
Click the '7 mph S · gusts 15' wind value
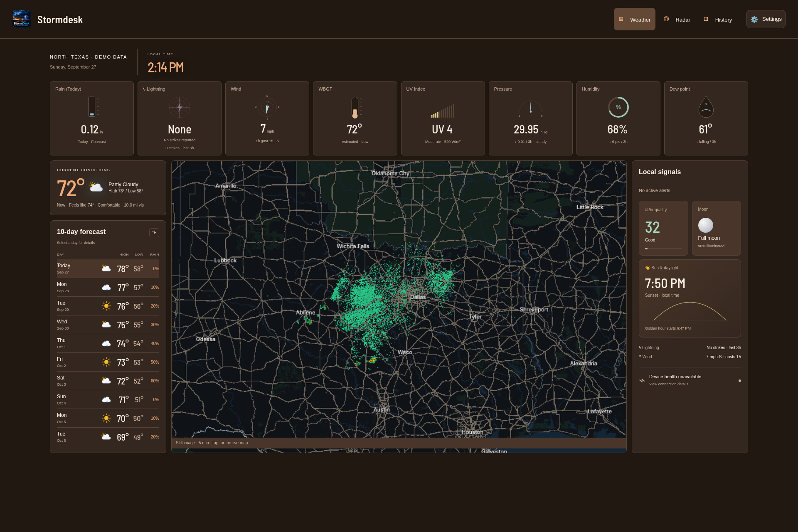click(x=723, y=357)
